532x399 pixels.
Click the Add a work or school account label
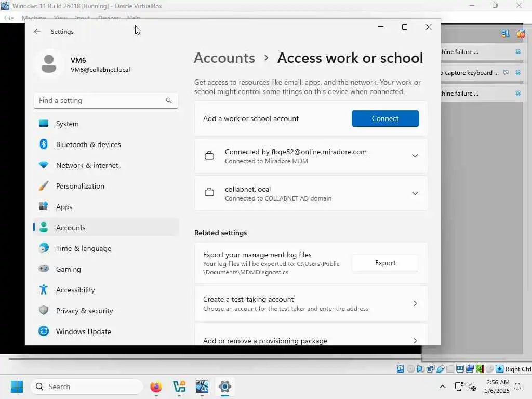(251, 119)
